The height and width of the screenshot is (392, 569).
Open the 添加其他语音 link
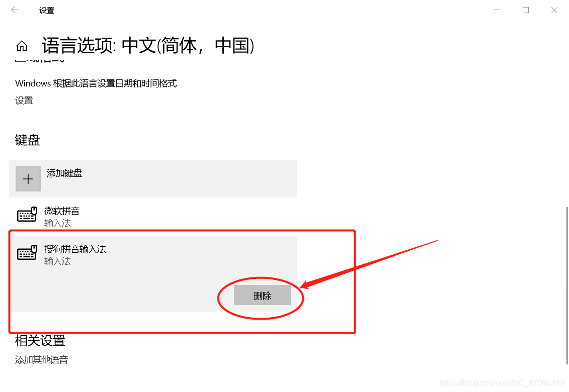(41, 360)
